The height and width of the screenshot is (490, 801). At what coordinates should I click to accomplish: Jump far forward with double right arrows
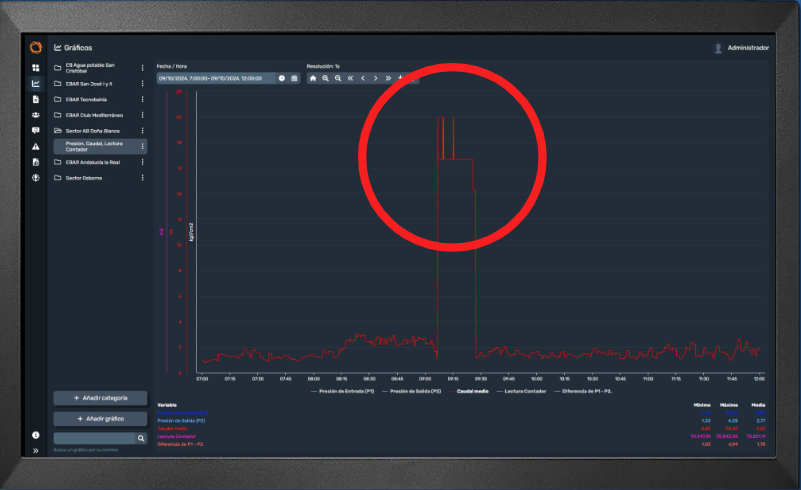point(388,78)
